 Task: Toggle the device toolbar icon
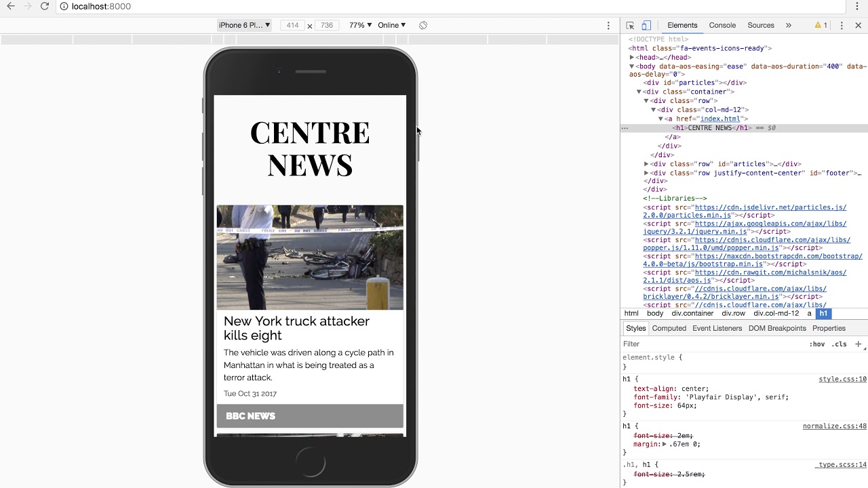646,25
